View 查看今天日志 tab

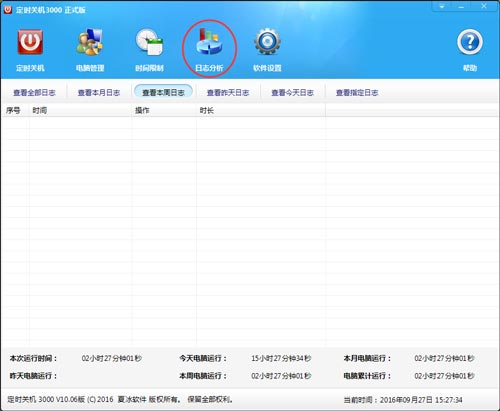292,92
